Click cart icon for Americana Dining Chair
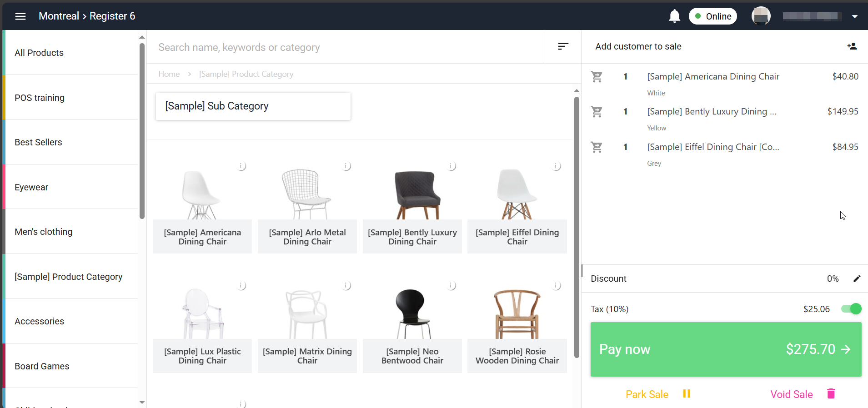This screenshot has height=408, width=868. tap(597, 77)
